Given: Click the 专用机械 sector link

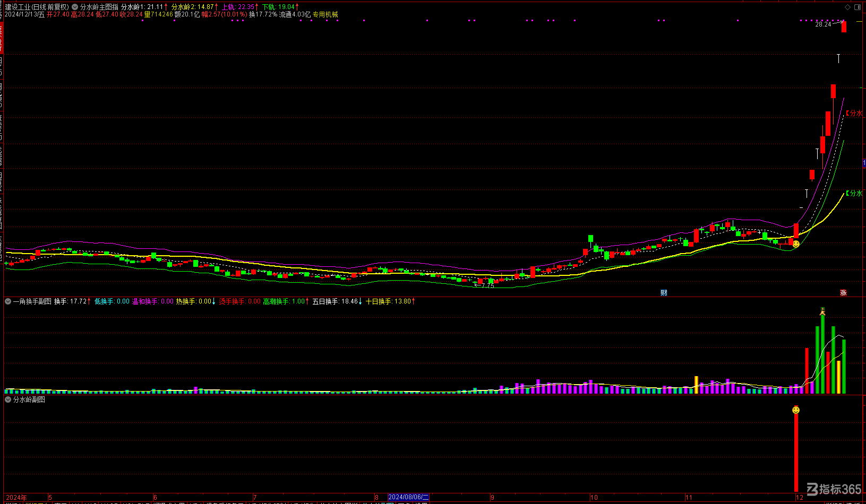Looking at the screenshot, I should (325, 14).
